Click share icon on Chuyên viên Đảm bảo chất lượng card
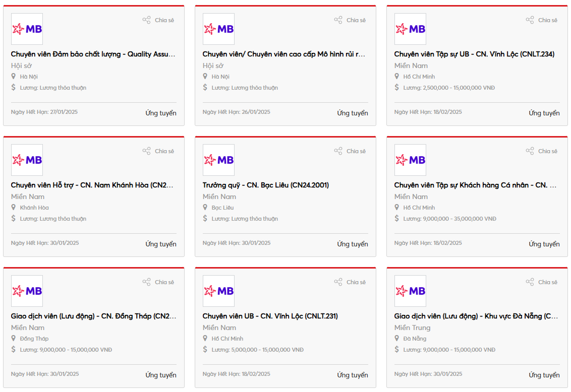Image resolution: width=571 pixels, height=392 pixels. click(x=146, y=20)
